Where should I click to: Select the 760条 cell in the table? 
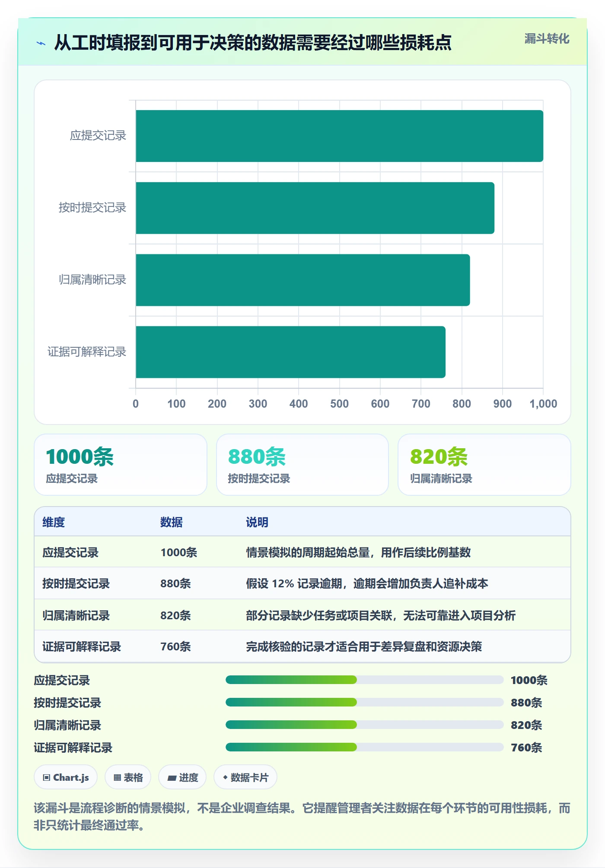[x=176, y=646]
